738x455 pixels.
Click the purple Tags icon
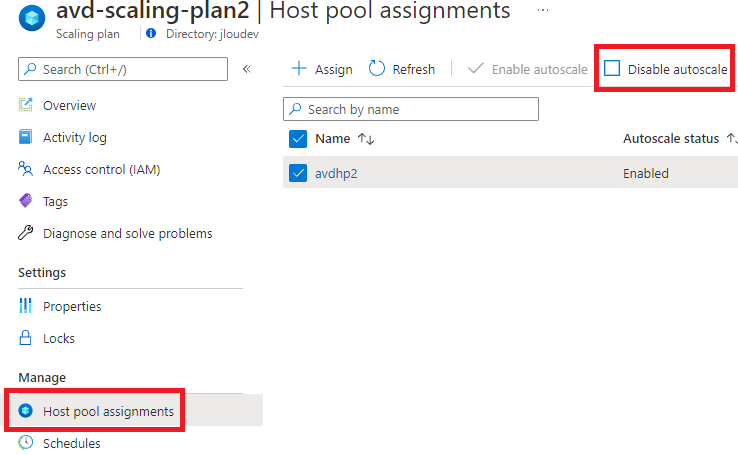click(x=25, y=201)
